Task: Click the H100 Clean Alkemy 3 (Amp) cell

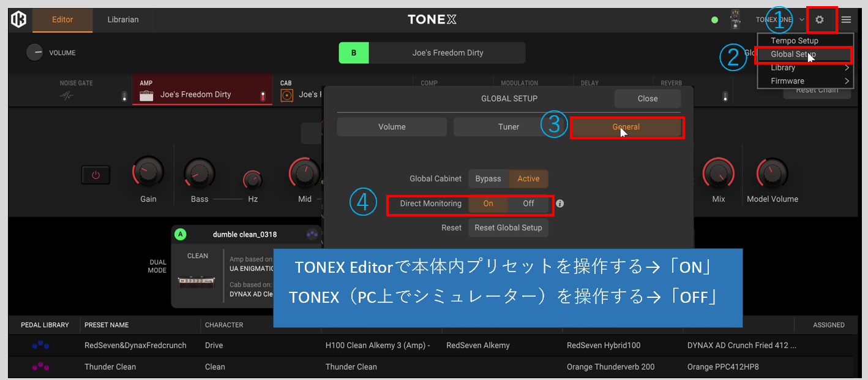Action: pyautogui.click(x=378, y=345)
